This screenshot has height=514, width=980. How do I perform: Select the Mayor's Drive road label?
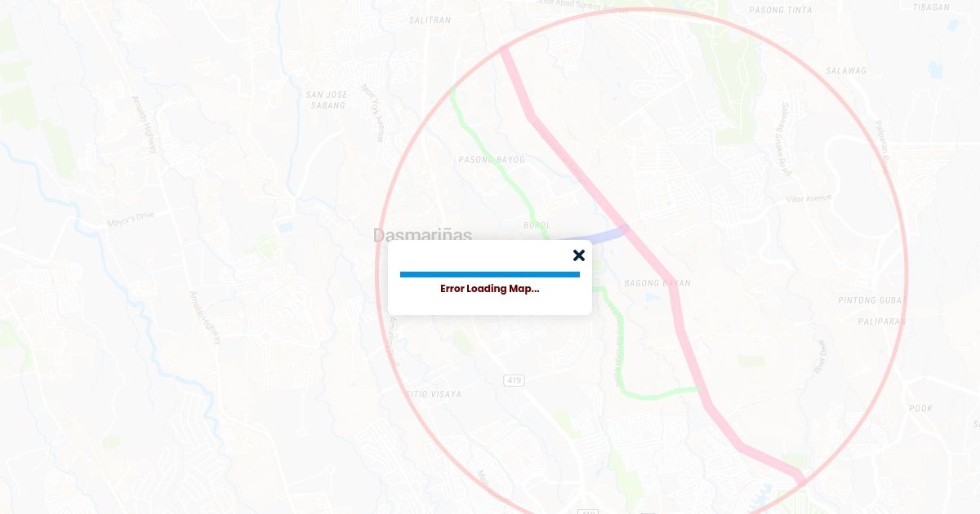131,219
